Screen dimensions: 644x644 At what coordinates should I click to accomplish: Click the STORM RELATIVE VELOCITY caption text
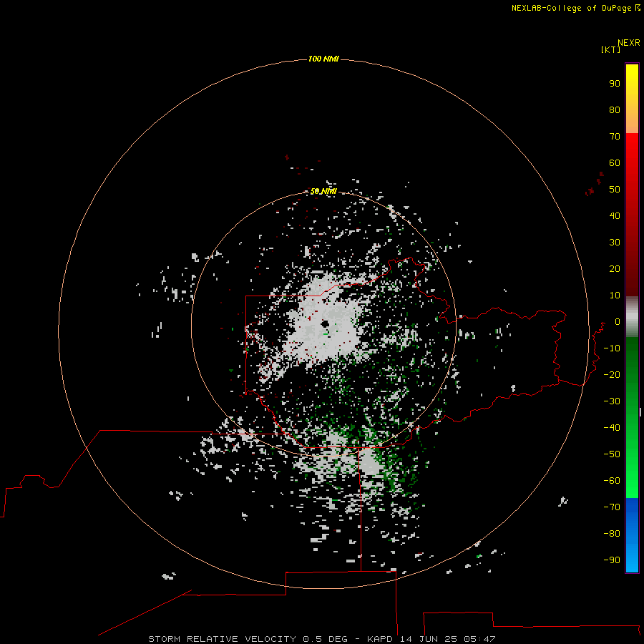point(222,639)
